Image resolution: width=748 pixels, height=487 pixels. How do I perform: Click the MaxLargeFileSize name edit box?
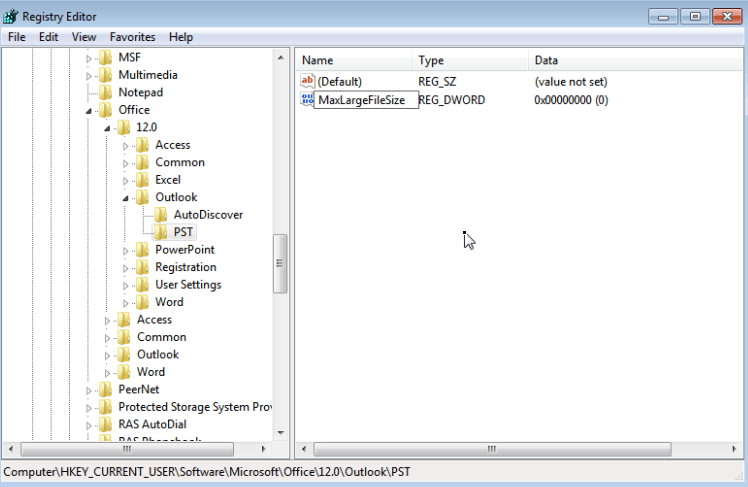pos(366,100)
